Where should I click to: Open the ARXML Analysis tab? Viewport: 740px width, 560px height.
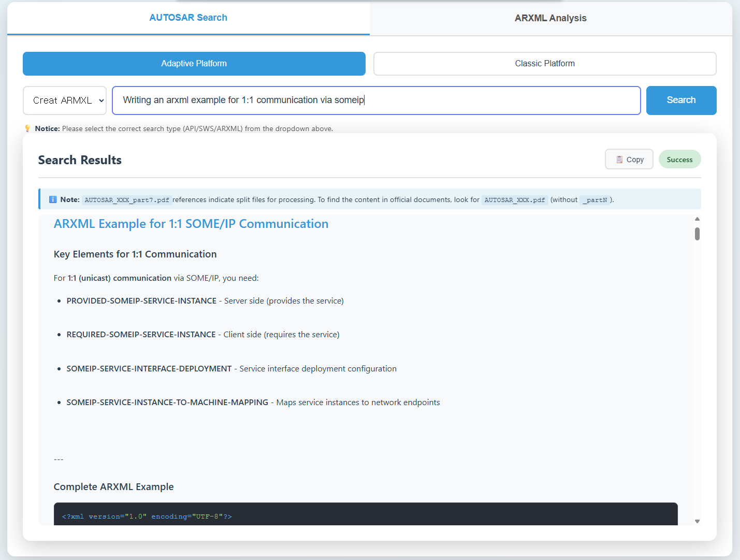[x=550, y=18]
